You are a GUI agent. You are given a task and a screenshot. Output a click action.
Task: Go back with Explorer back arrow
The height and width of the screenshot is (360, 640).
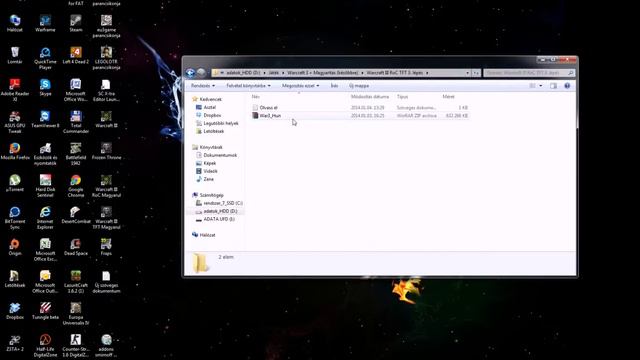pos(190,73)
